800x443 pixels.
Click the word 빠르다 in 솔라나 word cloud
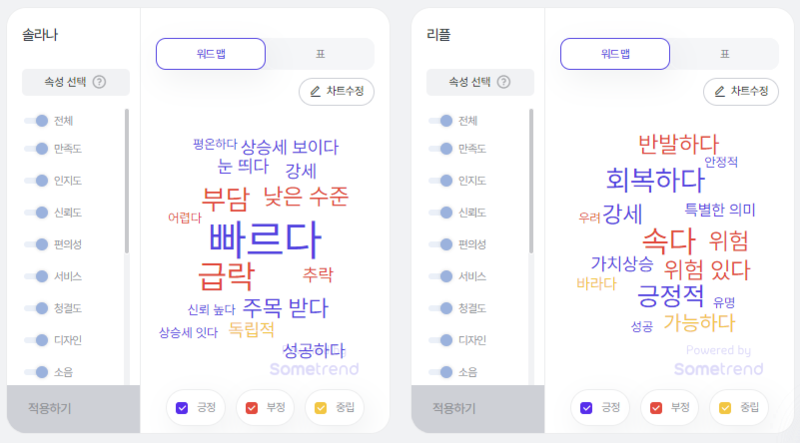(x=265, y=239)
